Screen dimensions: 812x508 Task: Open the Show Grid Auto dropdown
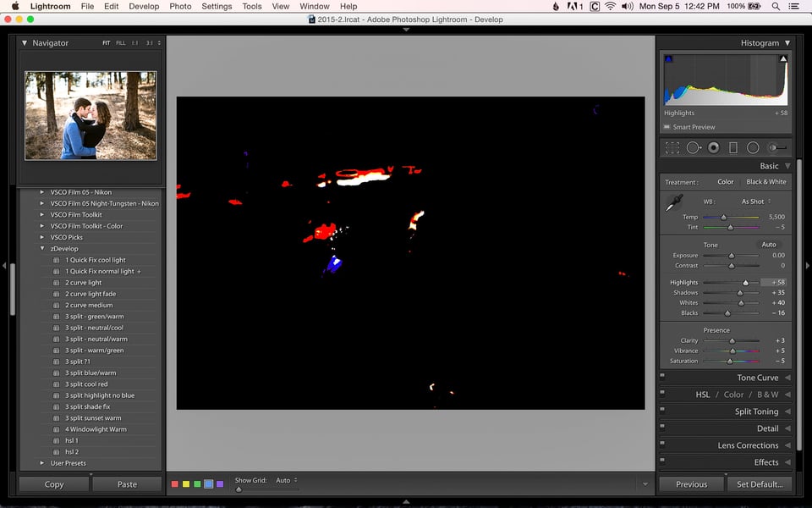pos(287,481)
